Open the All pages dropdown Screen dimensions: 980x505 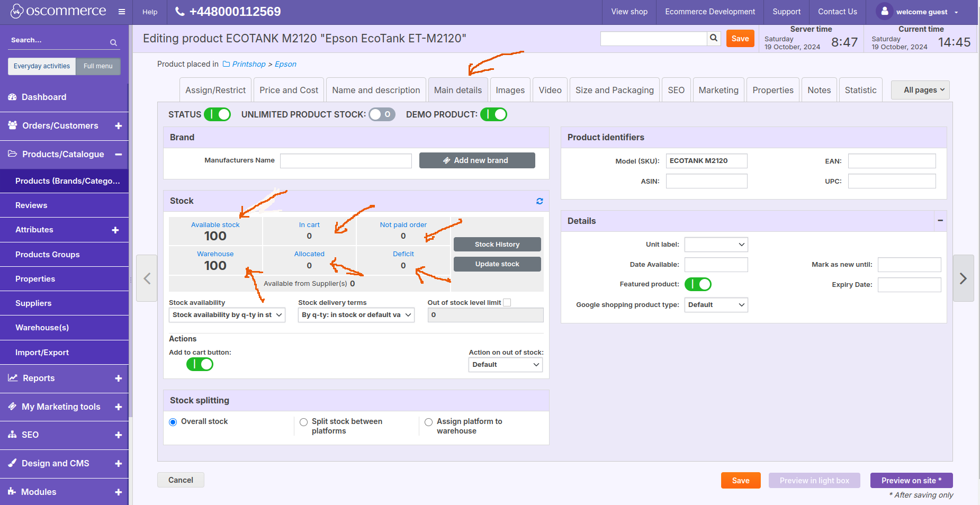(x=920, y=90)
